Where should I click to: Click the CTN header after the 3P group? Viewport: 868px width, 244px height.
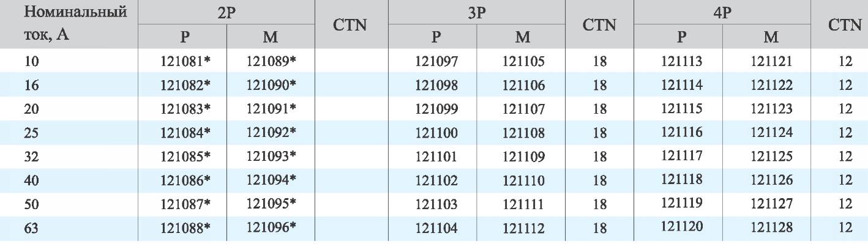pos(600,26)
